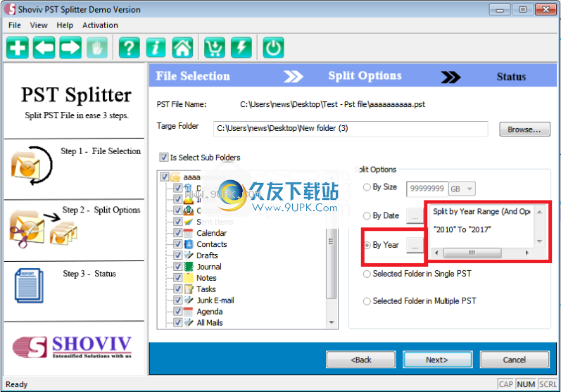Image resolution: width=561 pixels, height=392 pixels.
Task: Click the Shoviv logo at bottom left
Action: pos(72,346)
